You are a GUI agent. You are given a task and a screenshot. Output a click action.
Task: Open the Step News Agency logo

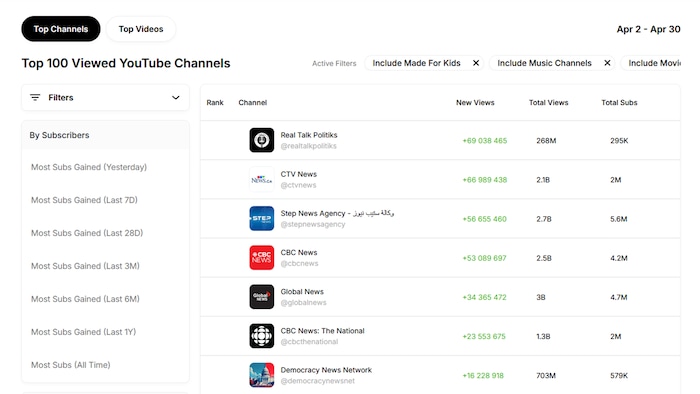tap(262, 219)
